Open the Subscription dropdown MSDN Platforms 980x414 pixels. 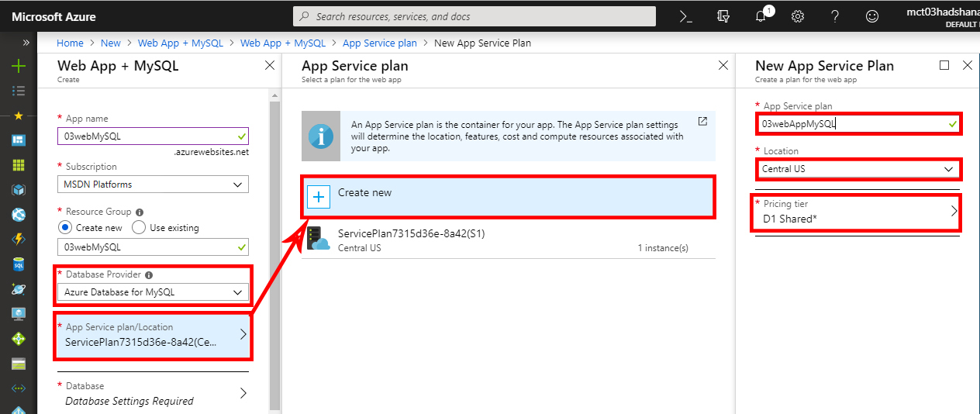pyautogui.click(x=153, y=185)
